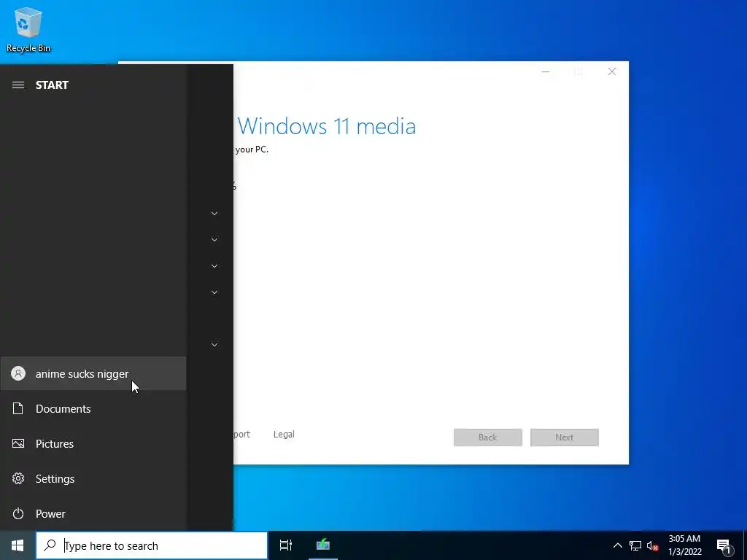Click the Windows Start button
The width and height of the screenshot is (747, 560).
coord(18,545)
